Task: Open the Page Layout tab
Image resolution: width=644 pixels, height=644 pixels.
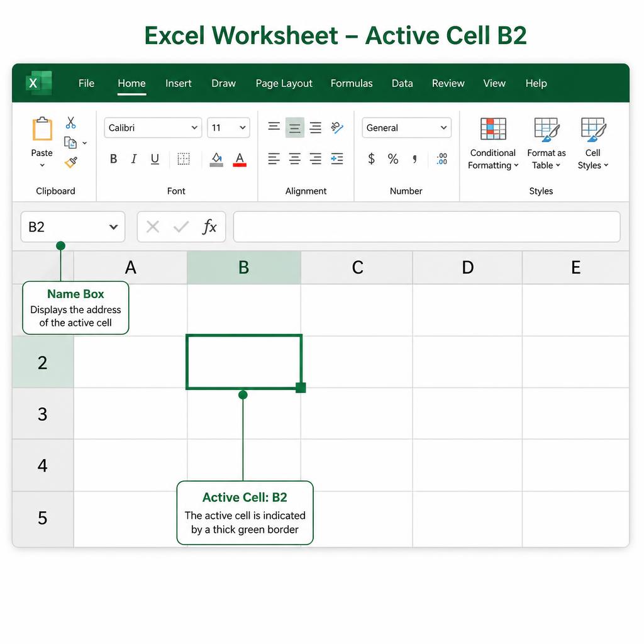Action: pos(284,84)
